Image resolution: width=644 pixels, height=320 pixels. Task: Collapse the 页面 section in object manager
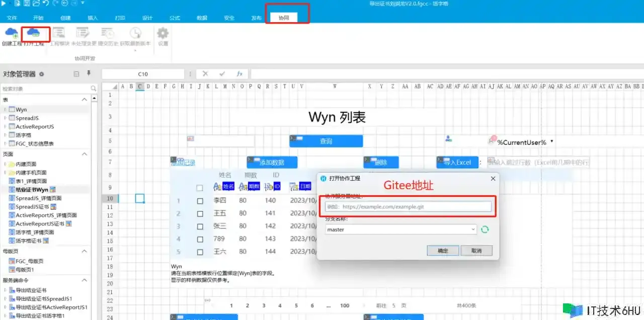point(85,154)
